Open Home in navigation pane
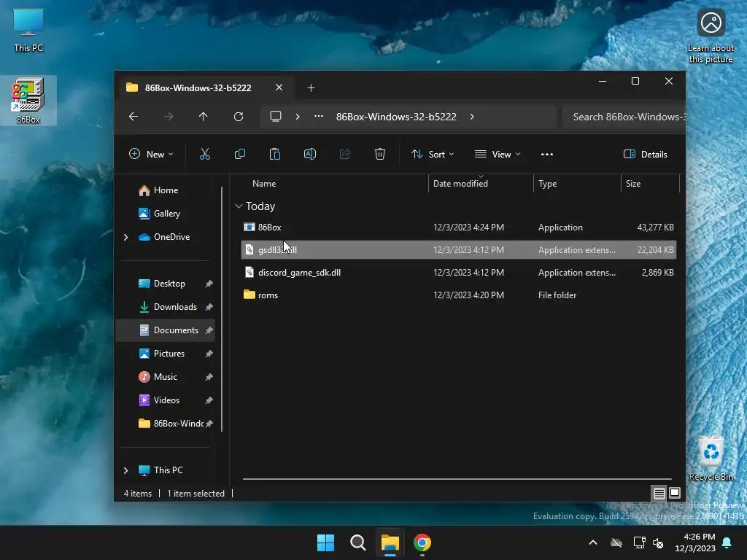 point(165,190)
